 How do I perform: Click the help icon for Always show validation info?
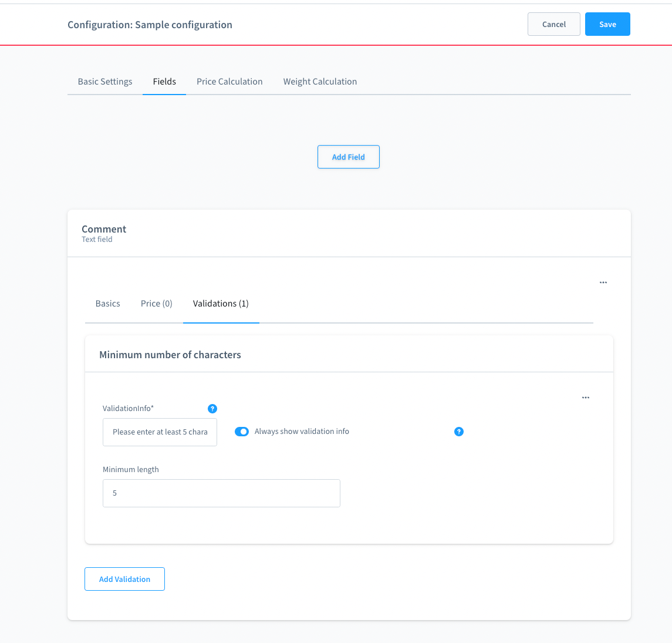[x=459, y=432]
